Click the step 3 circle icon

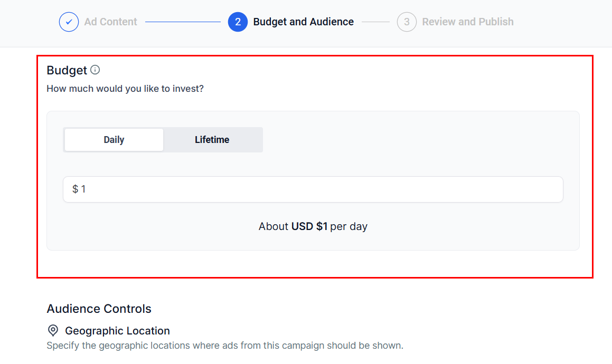click(x=407, y=22)
